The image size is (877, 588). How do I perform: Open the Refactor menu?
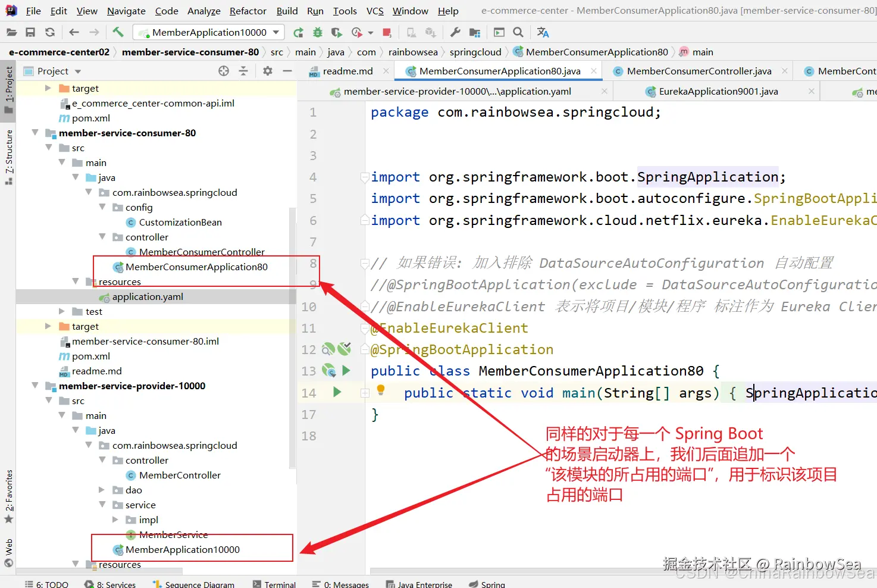(x=248, y=11)
